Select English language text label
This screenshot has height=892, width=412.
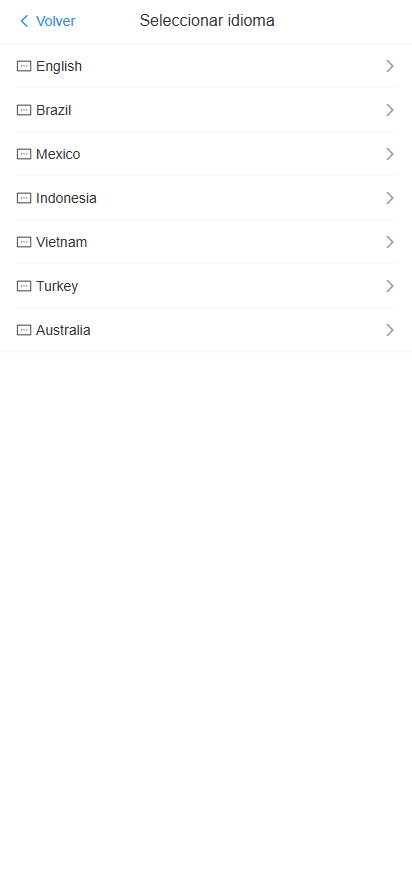pyautogui.click(x=59, y=67)
